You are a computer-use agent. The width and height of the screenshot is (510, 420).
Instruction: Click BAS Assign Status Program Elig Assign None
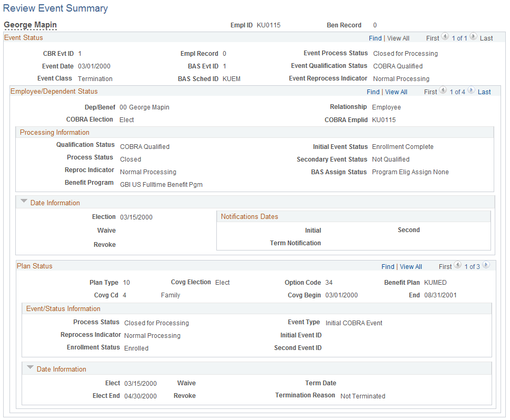pyautogui.click(x=410, y=172)
